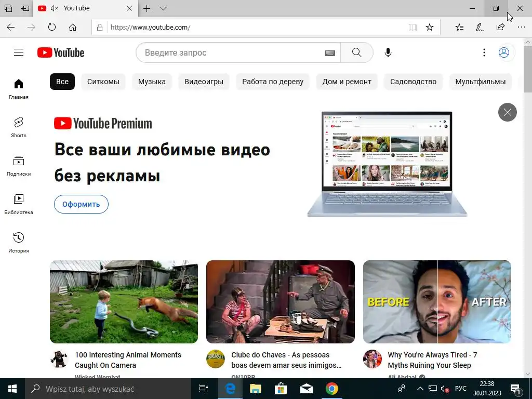Open История in sidebar
The height and width of the screenshot is (399, 532).
19,242
